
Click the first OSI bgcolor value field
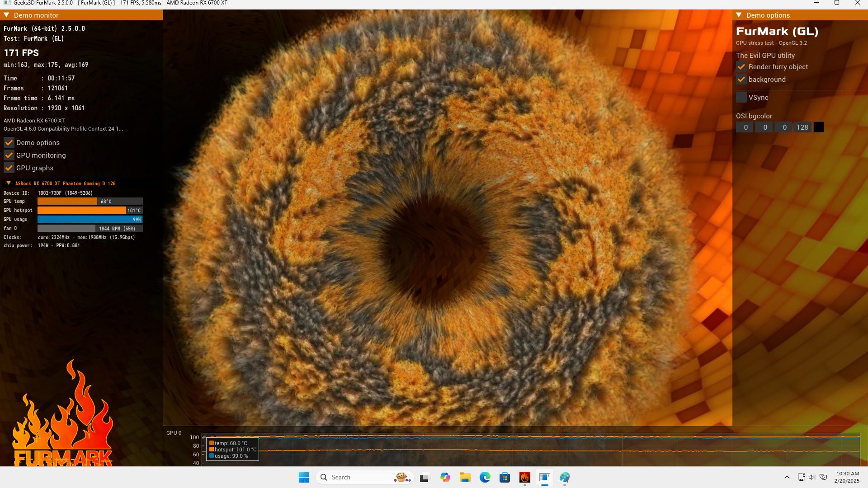point(745,127)
